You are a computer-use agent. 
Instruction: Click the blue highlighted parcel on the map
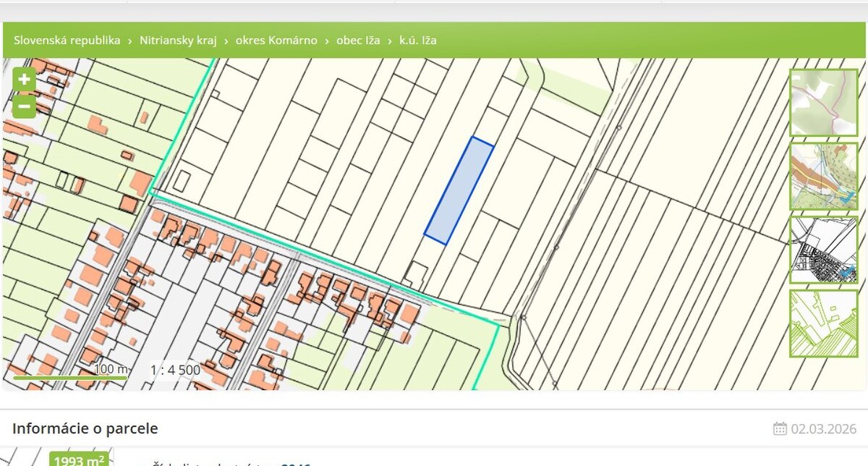click(459, 190)
